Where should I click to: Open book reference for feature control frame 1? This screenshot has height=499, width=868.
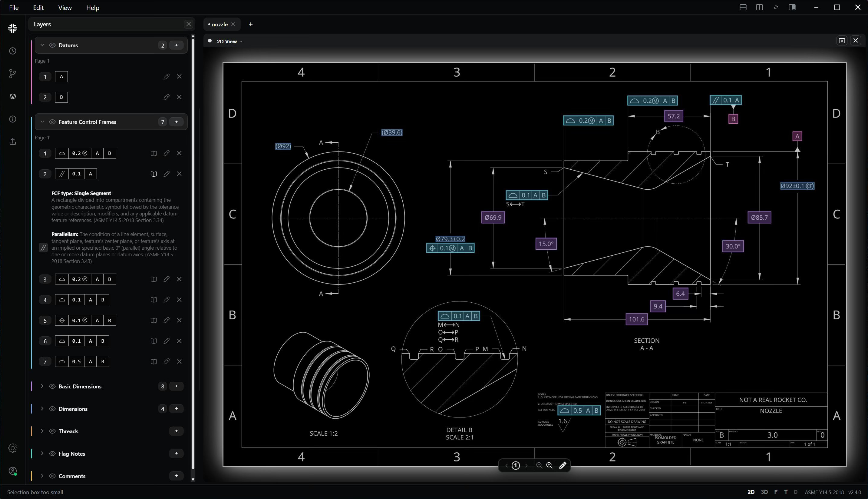(154, 153)
